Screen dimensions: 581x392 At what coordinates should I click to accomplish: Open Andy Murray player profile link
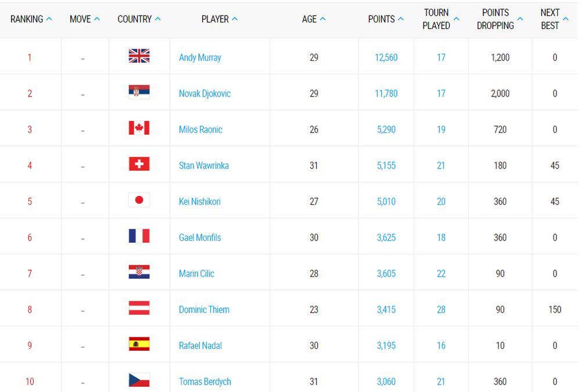[x=200, y=57]
